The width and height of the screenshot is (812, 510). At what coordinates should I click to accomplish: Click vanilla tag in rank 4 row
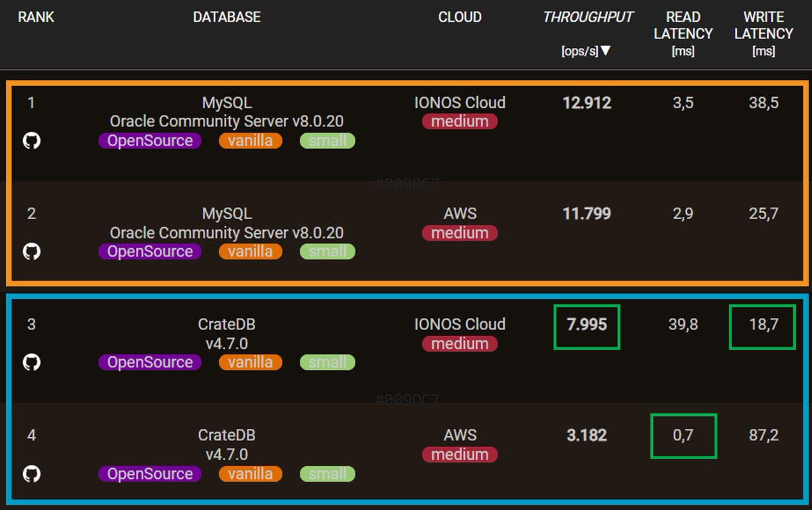click(250, 473)
